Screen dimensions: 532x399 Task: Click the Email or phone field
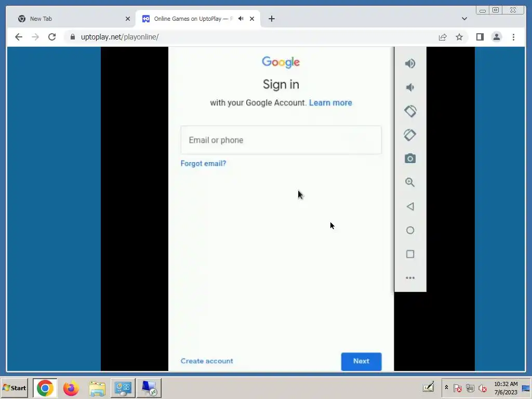click(281, 140)
